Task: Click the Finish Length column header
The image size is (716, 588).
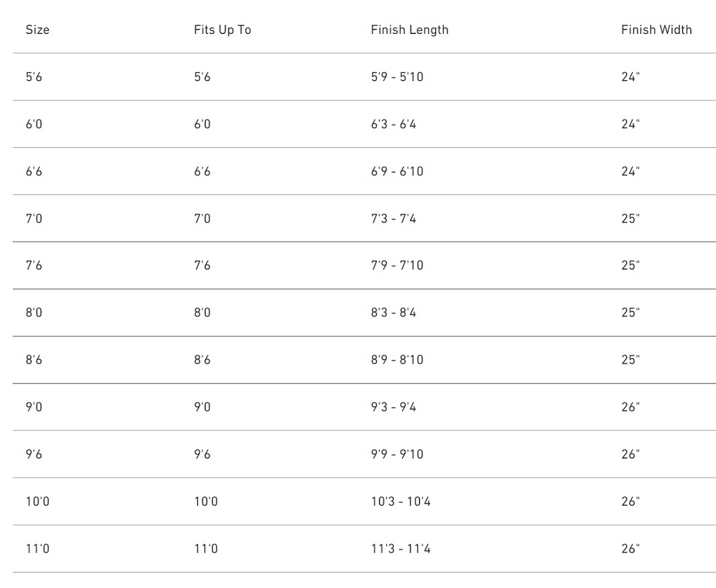Action: pyautogui.click(x=409, y=30)
